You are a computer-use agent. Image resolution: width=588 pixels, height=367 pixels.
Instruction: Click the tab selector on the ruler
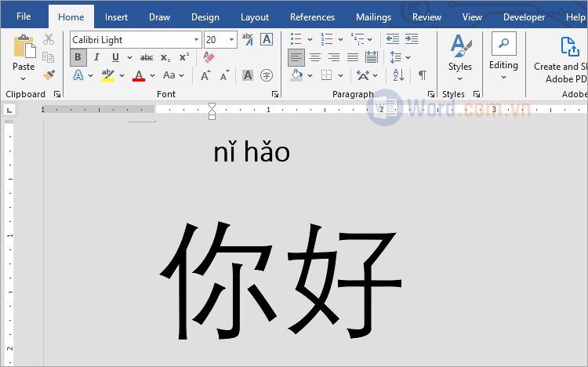(9, 110)
